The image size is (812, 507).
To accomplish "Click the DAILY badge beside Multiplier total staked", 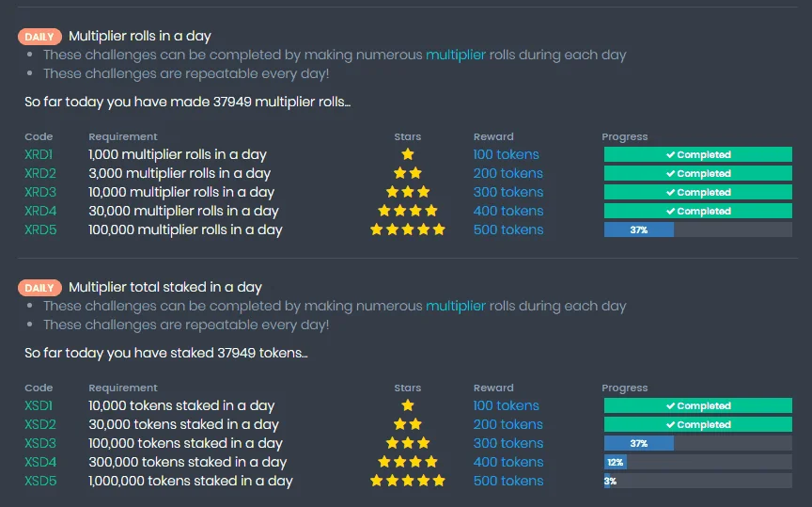I will (x=39, y=288).
